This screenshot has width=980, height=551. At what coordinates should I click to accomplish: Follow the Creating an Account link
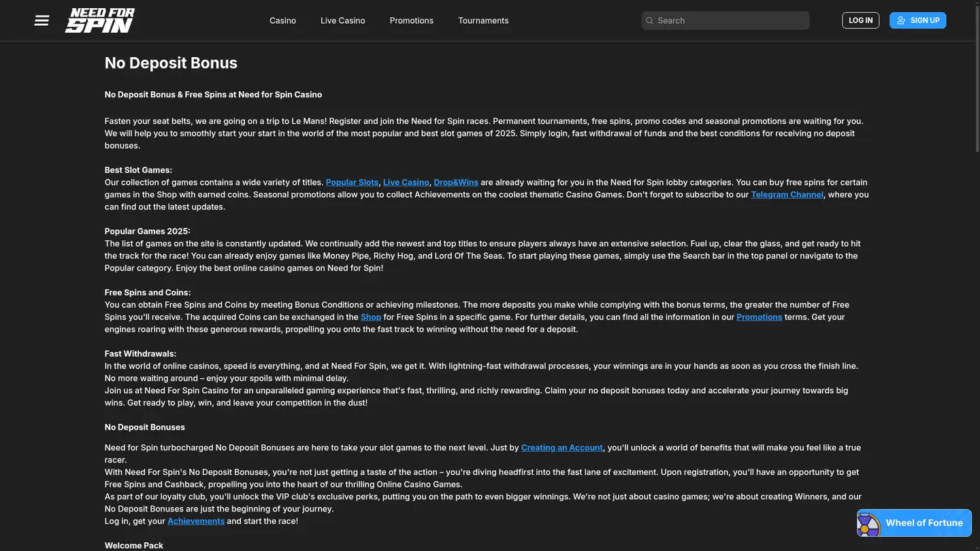pyautogui.click(x=562, y=448)
